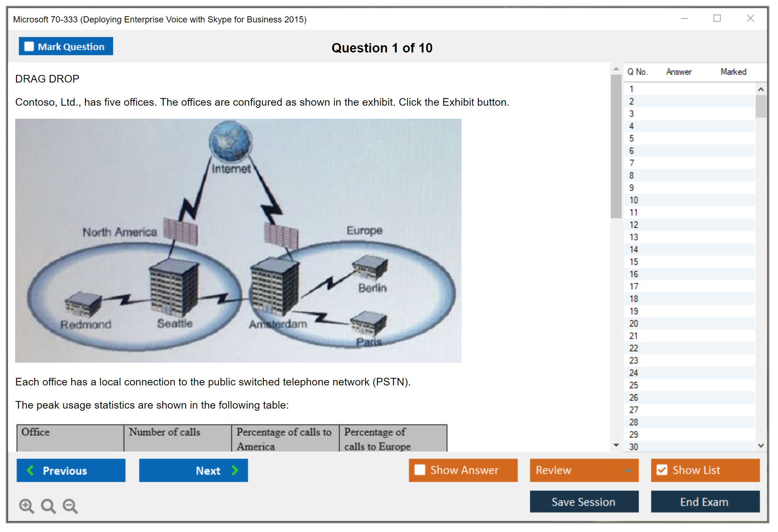Image resolution: width=778 pixels, height=532 pixels.
Task: Uncheck the Show List checkbox
Action: point(662,470)
